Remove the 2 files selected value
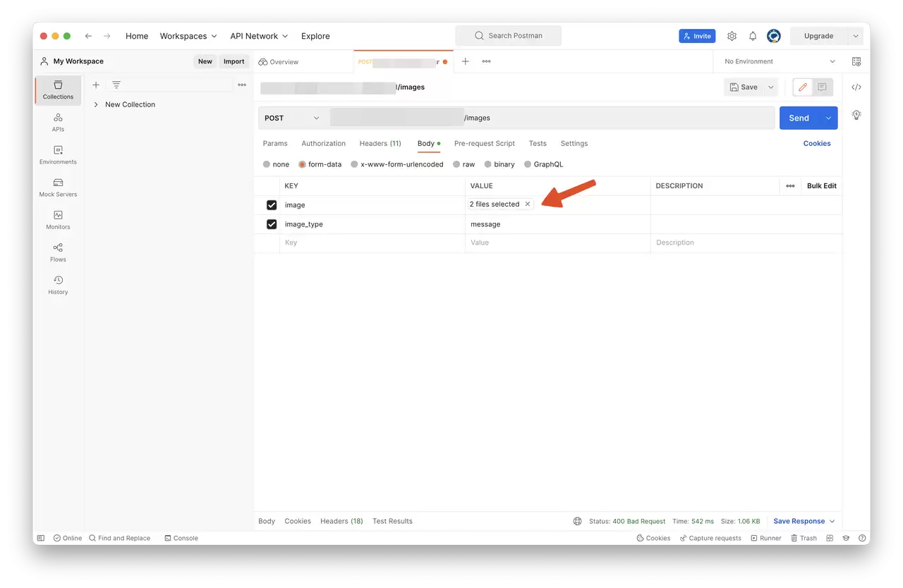 (x=528, y=204)
